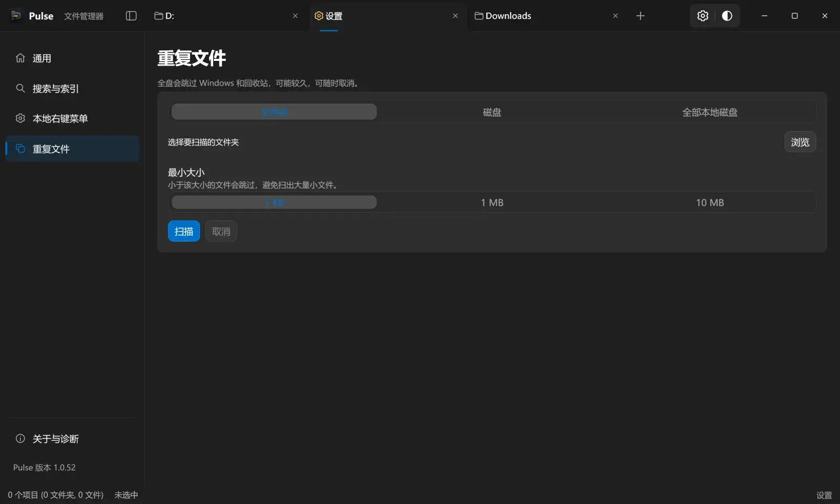Close the 设置 tab

455,16
